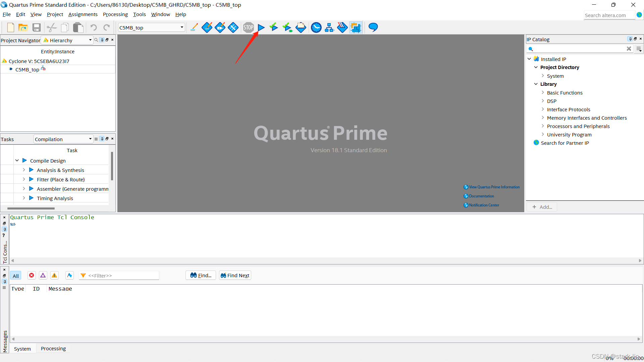Viewport: 644px width, 362px height.
Task: Open the Platform Designer toolbar icon
Action: (x=356, y=27)
